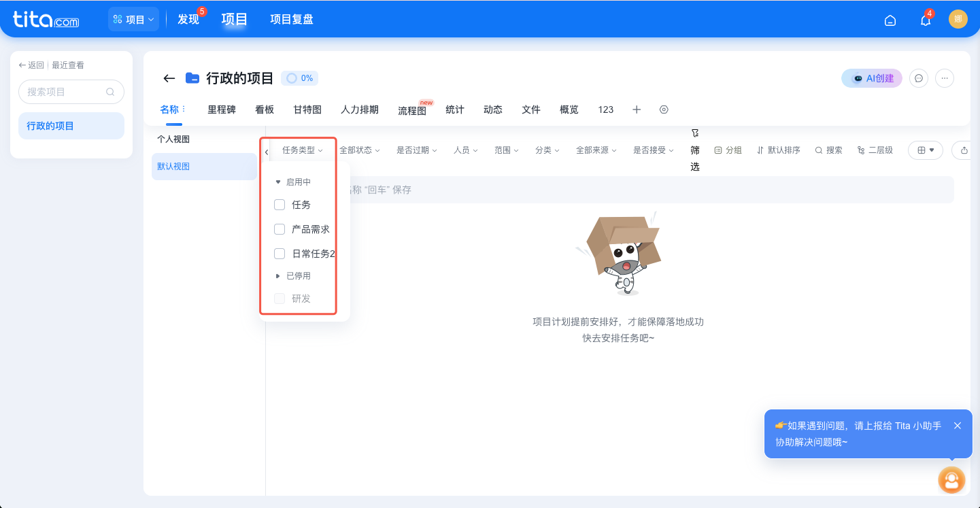Open the 全部状态 dropdown

359,150
